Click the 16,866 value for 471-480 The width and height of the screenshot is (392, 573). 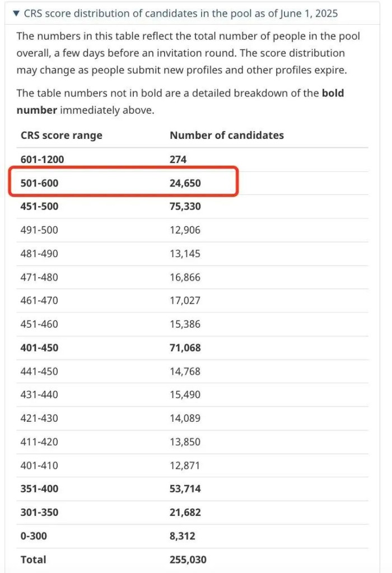click(x=185, y=277)
